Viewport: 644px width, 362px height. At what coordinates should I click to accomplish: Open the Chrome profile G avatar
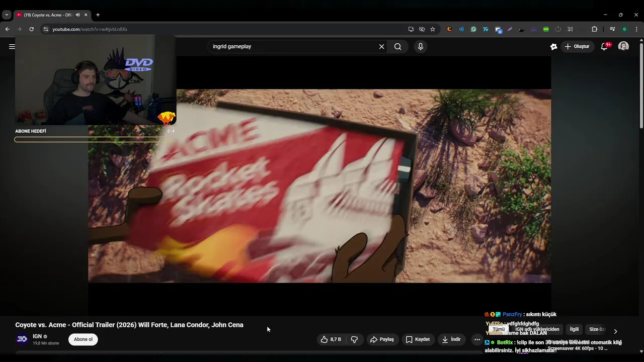tap(624, 29)
